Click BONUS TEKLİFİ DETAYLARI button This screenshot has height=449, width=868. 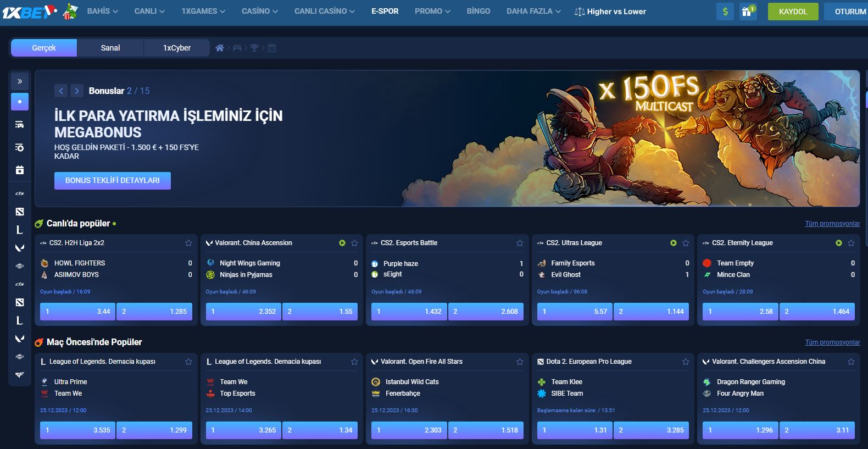pyautogui.click(x=113, y=180)
